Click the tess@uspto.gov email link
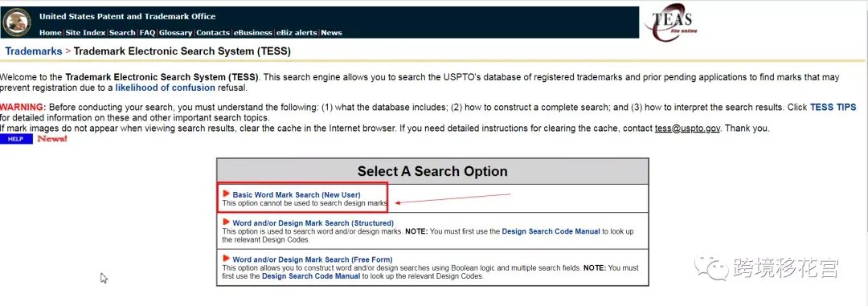 [687, 129]
